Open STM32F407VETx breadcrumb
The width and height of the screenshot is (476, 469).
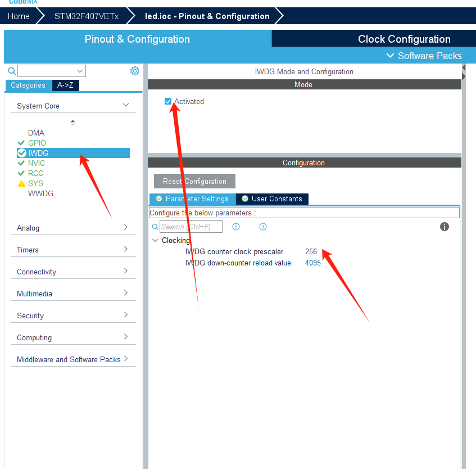pos(87,16)
